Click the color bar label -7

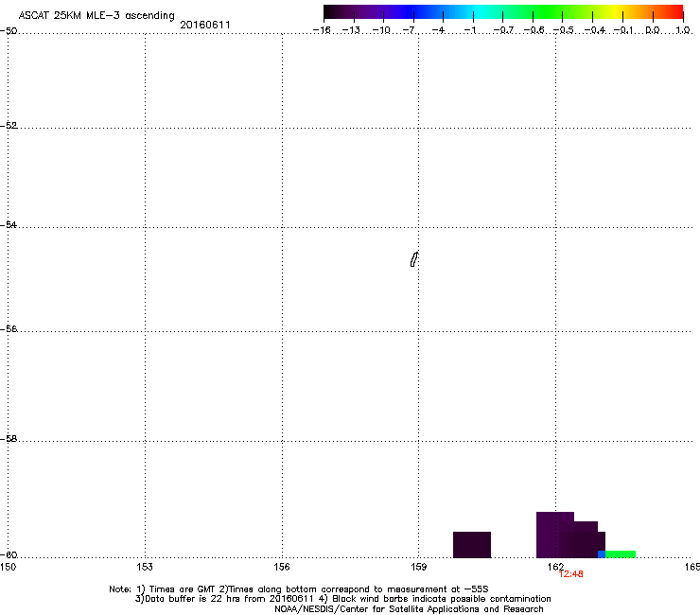point(410,30)
